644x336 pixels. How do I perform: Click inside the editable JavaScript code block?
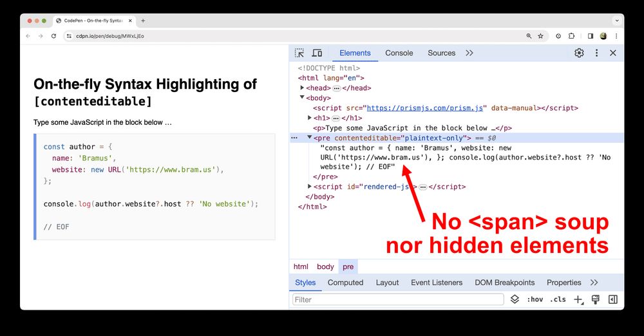(155, 187)
